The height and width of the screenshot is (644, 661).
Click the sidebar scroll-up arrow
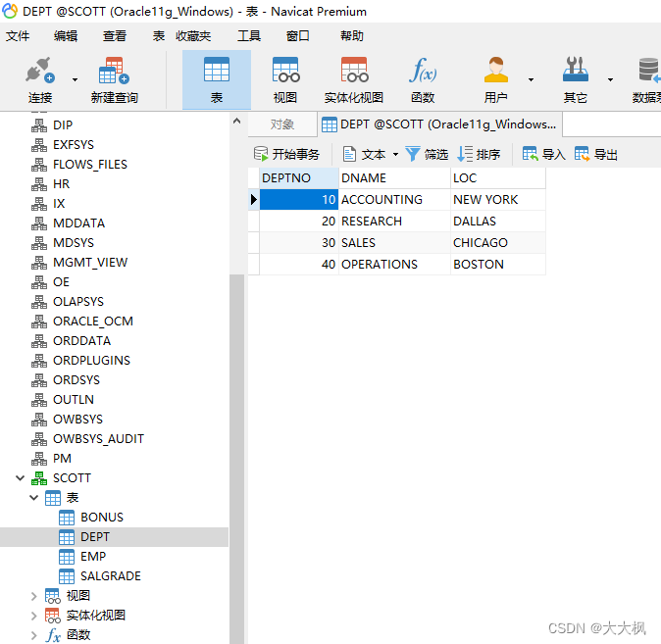pos(237,122)
